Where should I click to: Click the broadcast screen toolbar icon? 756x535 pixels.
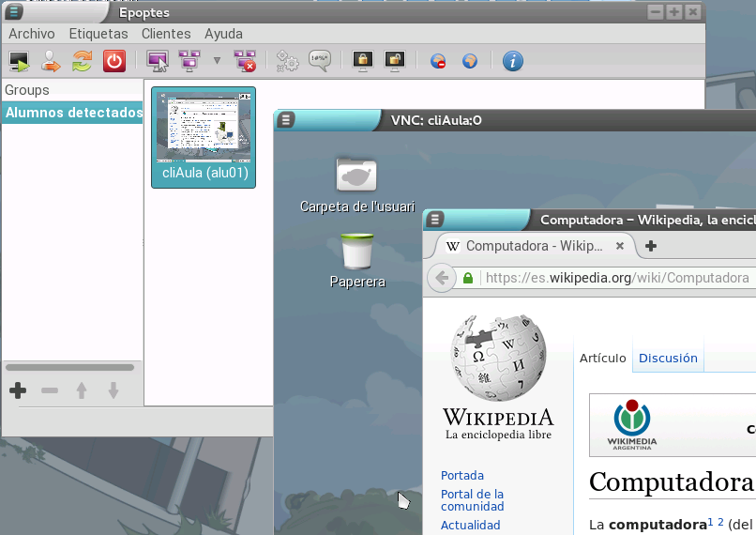[189, 61]
